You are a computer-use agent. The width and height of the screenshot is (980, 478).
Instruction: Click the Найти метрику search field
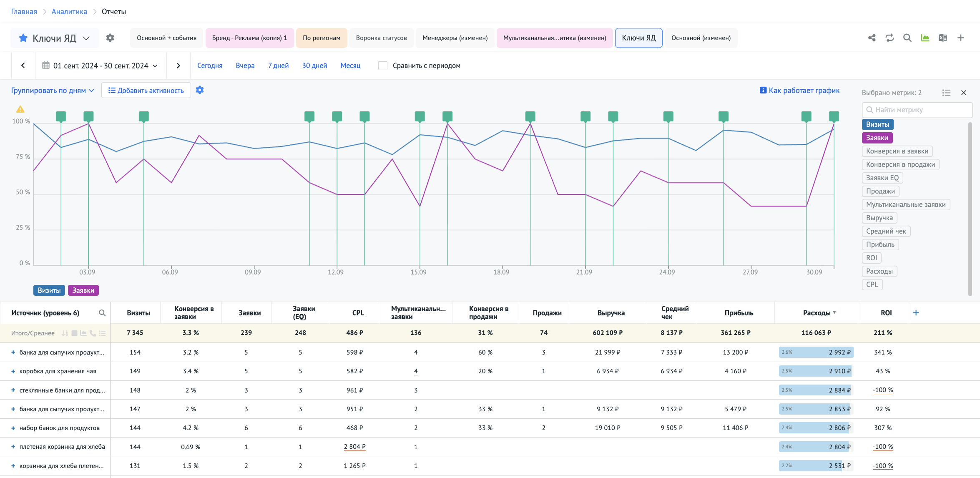(917, 110)
